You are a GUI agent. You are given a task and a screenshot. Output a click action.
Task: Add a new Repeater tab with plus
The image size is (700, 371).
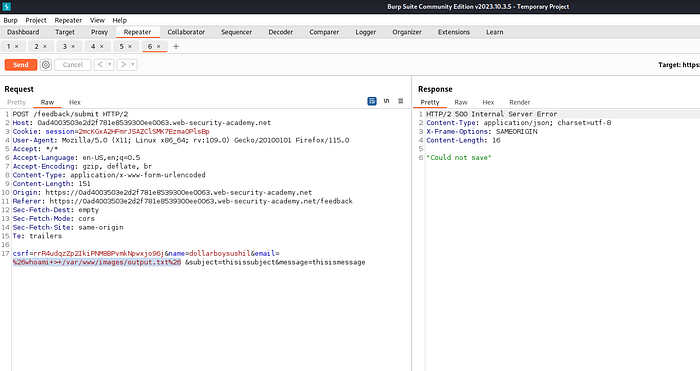[x=176, y=46]
